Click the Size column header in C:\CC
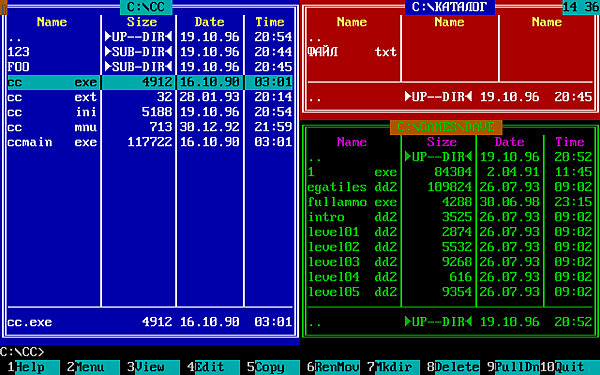 click(142, 22)
